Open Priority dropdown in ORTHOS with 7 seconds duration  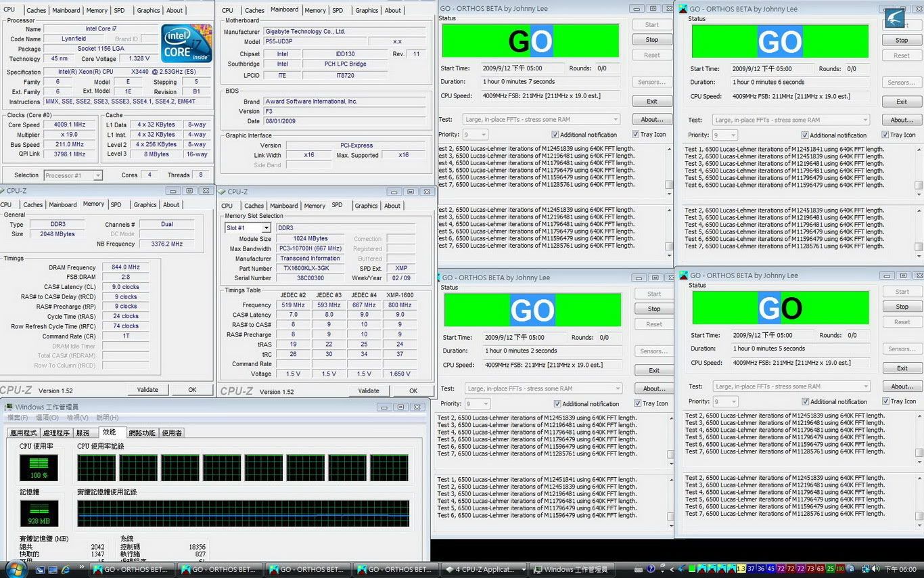476,135
